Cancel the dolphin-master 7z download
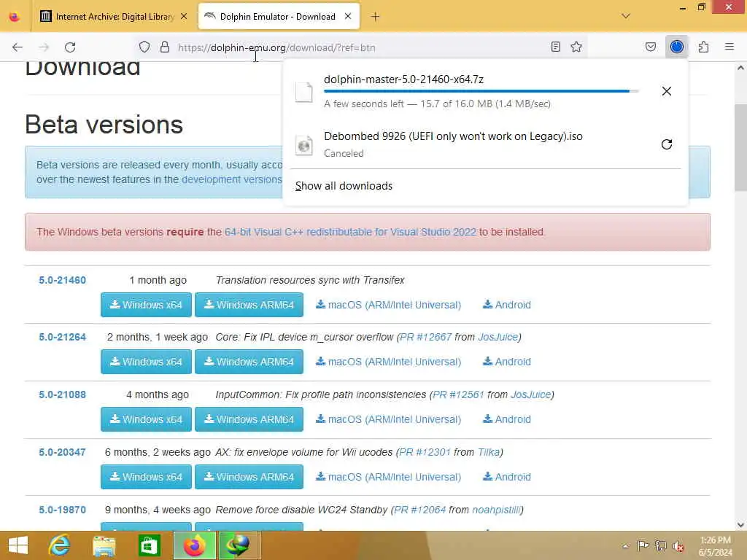747x560 pixels. (667, 91)
